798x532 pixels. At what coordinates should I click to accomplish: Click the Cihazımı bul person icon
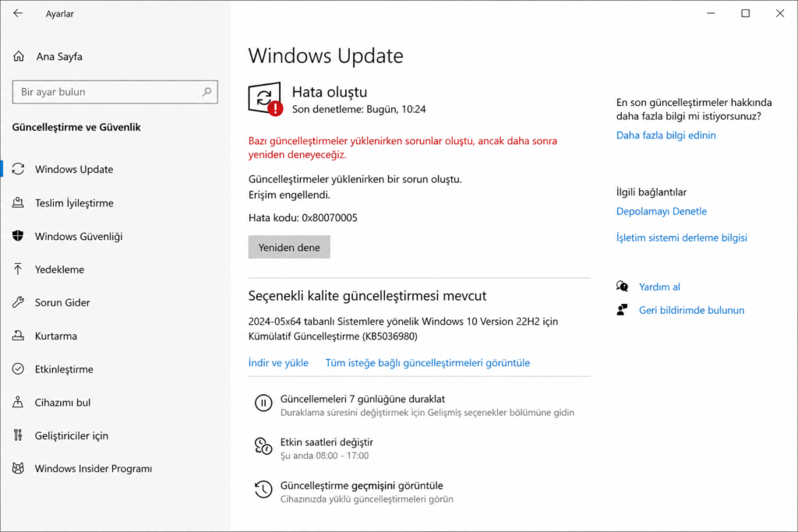19,402
